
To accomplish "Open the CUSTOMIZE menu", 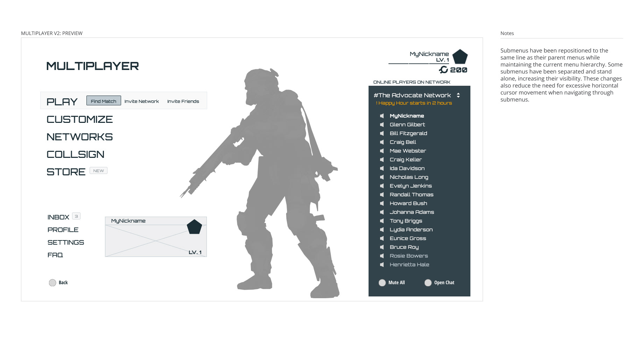I will coord(80,119).
